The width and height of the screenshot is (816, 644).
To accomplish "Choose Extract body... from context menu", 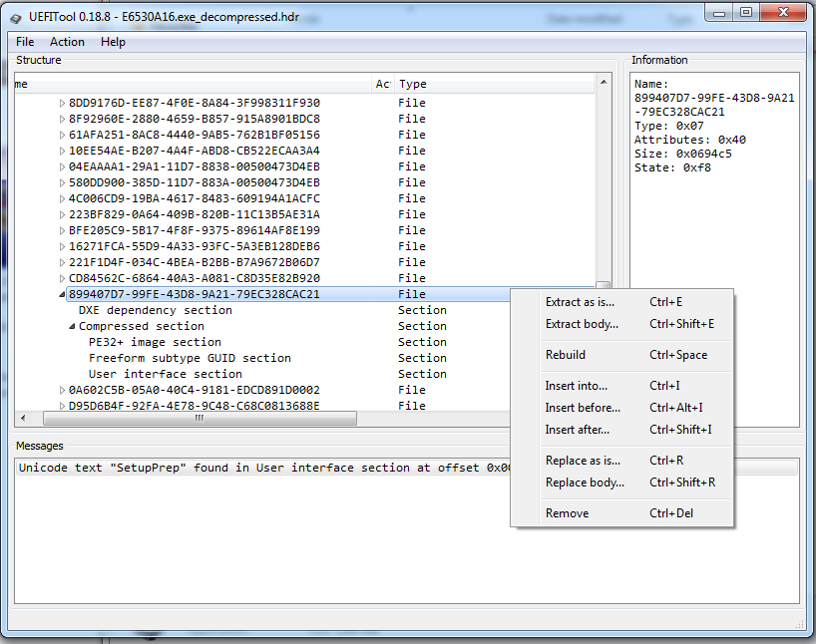I will [621, 324].
